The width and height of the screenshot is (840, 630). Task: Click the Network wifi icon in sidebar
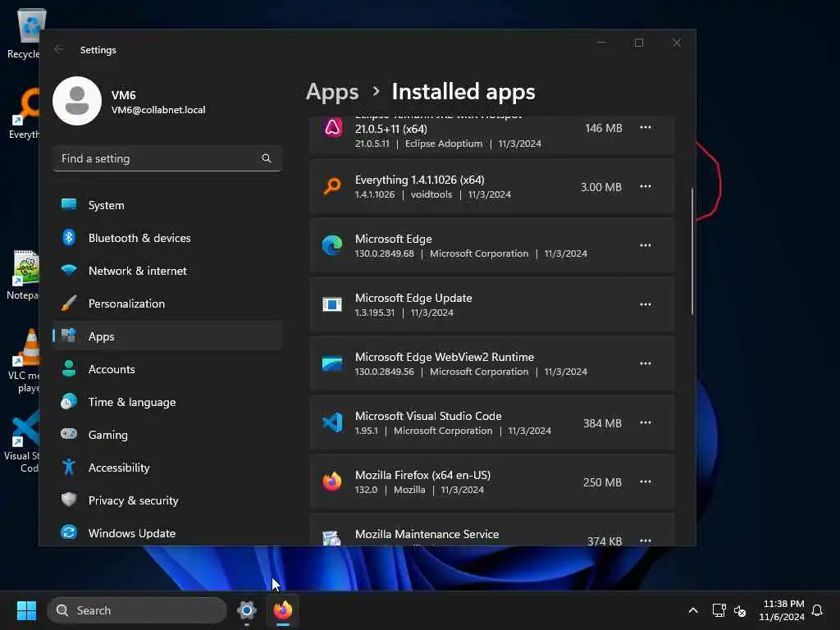[x=69, y=269]
